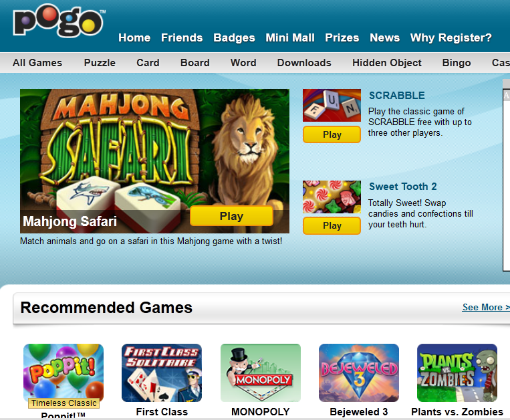Open the MONOPOLY game icon
The width and height of the screenshot is (510, 420).
pyautogui.click(x=261, y=373)
